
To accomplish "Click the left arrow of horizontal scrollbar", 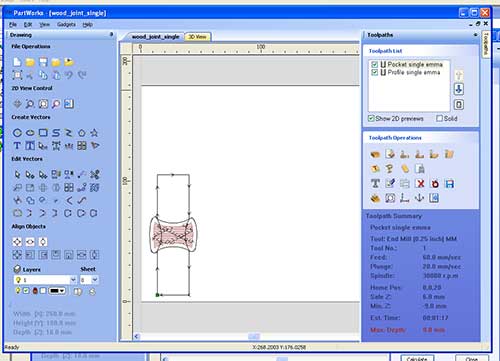I will [136, 336].
